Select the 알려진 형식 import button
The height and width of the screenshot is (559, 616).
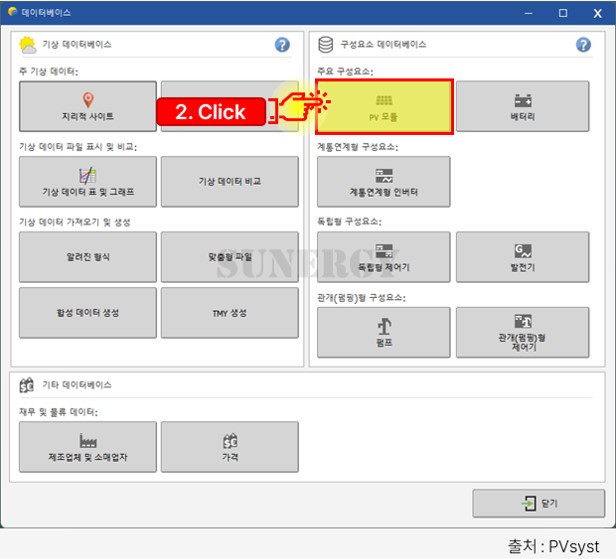pos(88,257)
